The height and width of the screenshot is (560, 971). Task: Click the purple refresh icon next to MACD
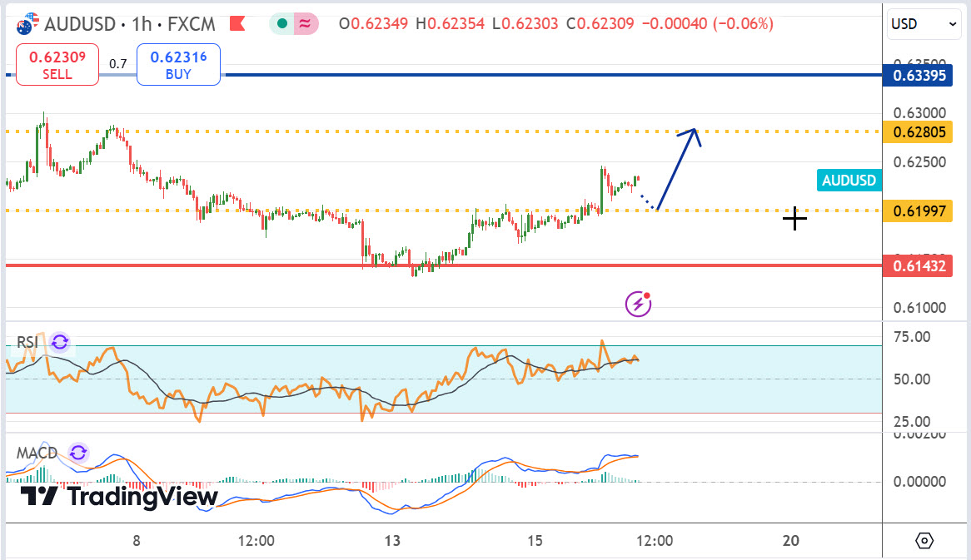78,453
